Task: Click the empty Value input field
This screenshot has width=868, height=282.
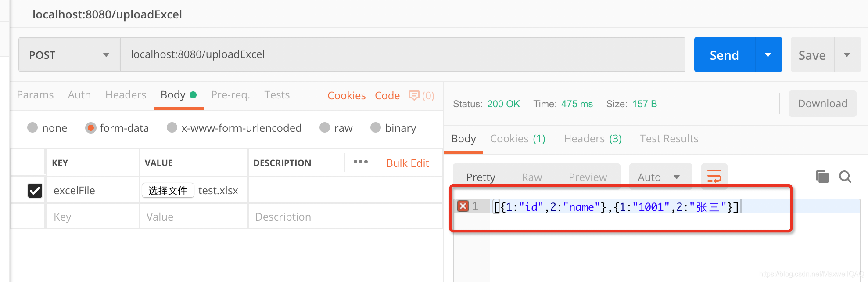Action: pos(194,217)
